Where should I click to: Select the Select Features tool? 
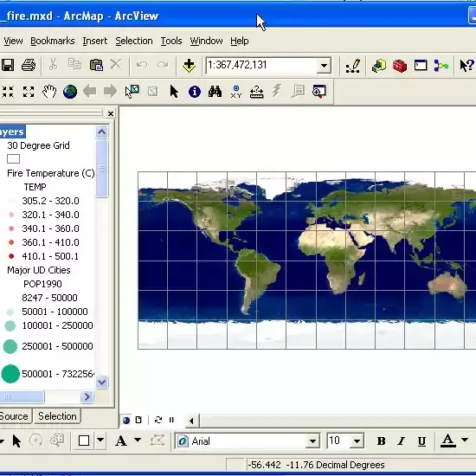pos(132,92)
